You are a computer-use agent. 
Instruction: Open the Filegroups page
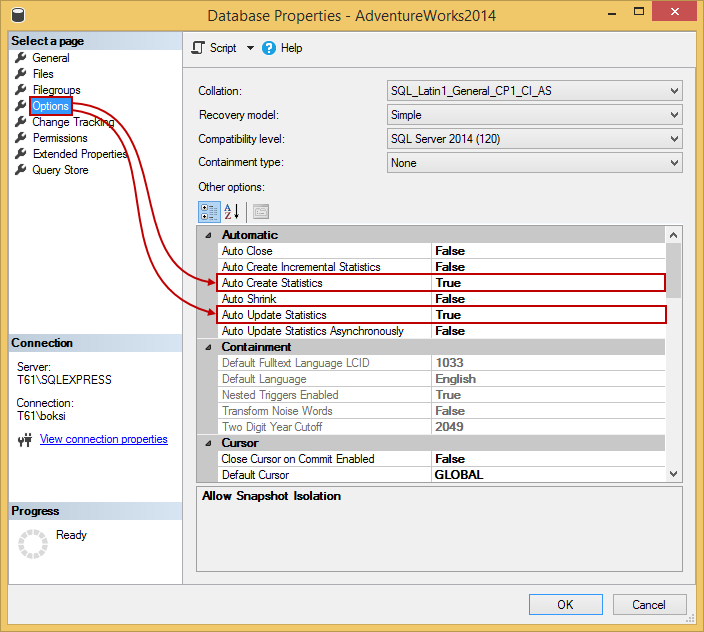coord(57,90)
